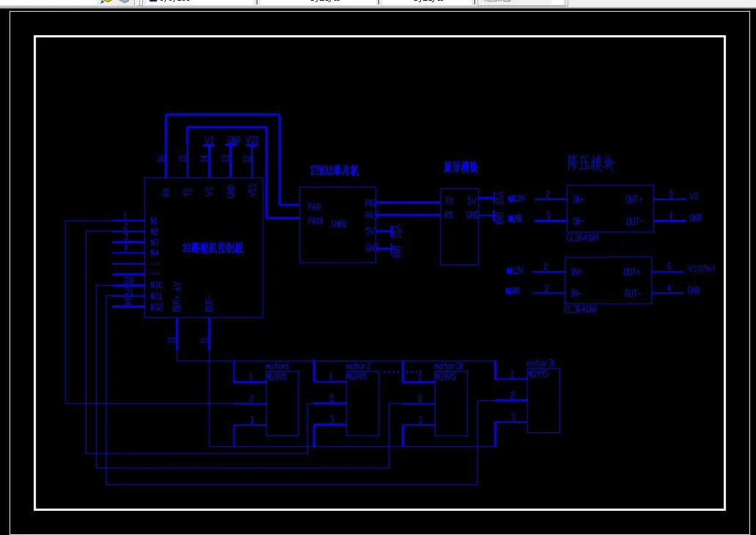Select the 'STM32单片机' title text

tap(334, 171)
